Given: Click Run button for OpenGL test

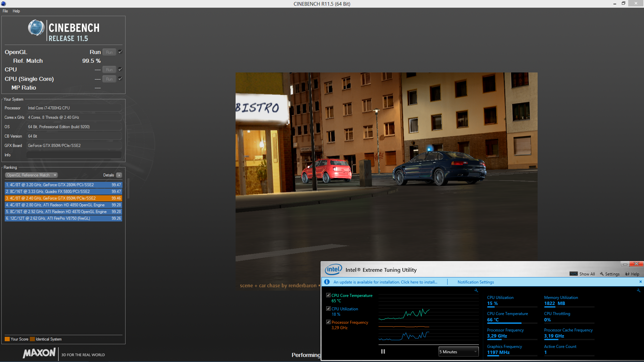Looking at the screenshot, I should pyautogui.click(x=109, y=52).
